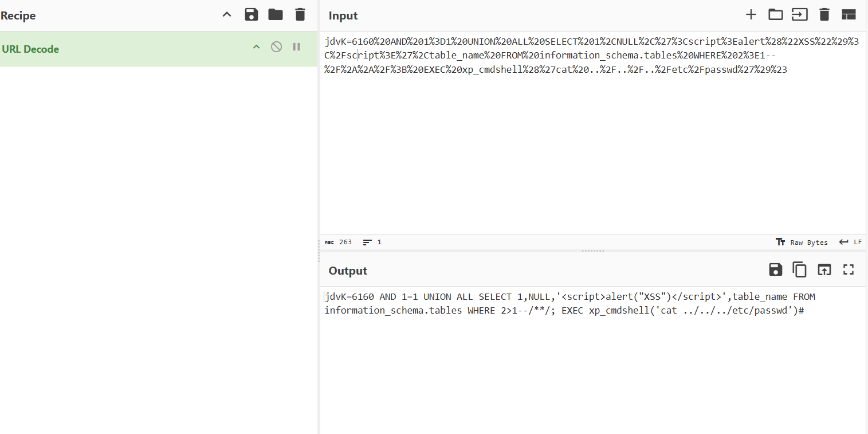Image resolution: width=868 pixels, height=434 pixels.
Task: Select the URL Decode operation title
Action: (x=30, y=49)
